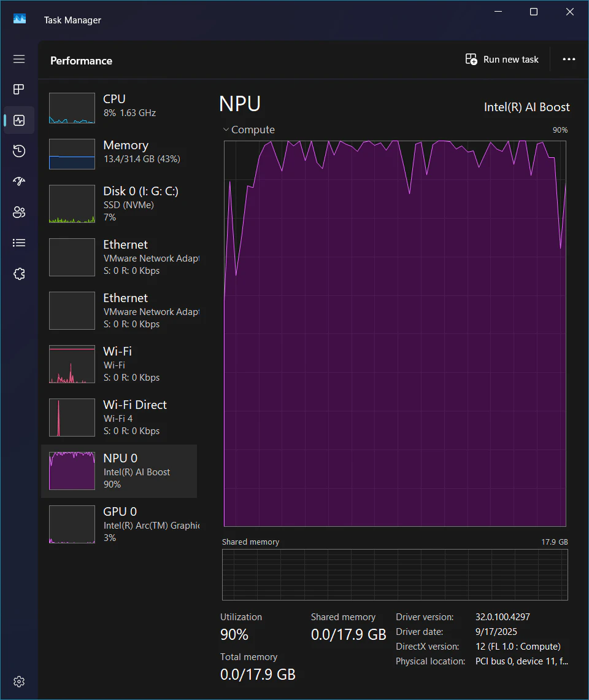Open the Startup apps icon

[19, 181]
